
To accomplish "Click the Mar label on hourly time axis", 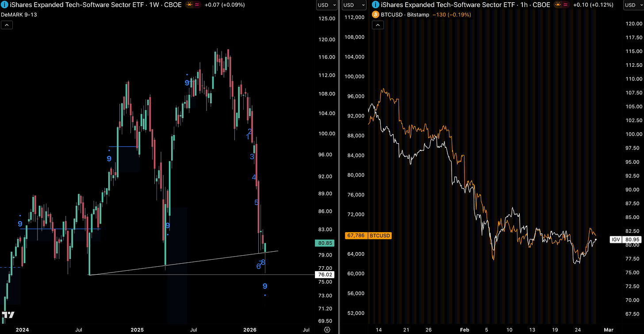I will [x=609, y=330].
